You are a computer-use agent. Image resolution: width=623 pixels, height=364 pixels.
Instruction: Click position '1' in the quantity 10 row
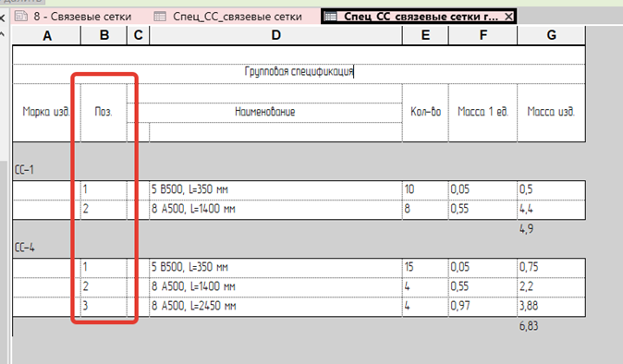pyautogui.click(x=104, y=189)
